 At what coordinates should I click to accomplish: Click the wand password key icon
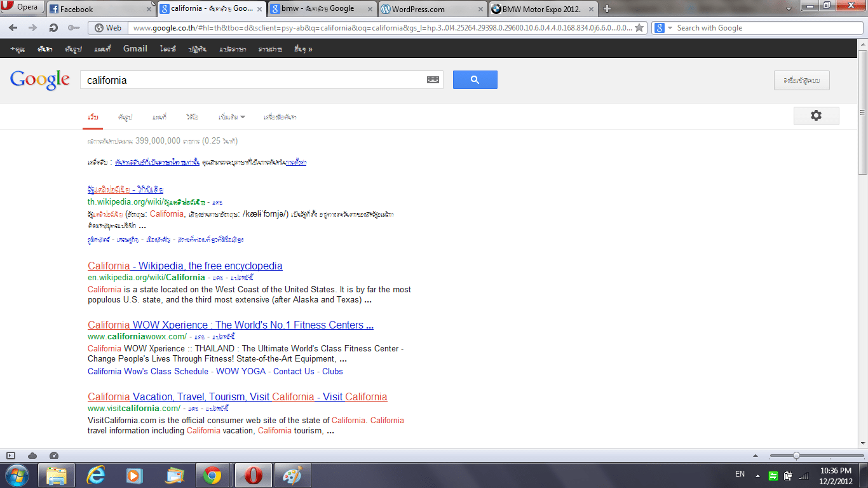[x=74, y=28]
